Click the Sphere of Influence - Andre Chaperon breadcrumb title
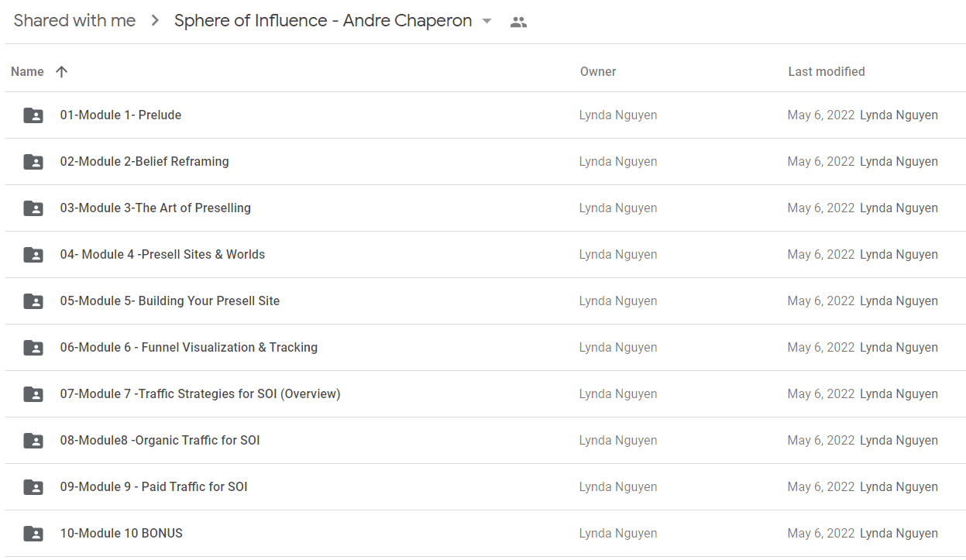This screenshot has height=560, width=966. pyautogui.click(x=323, y=21)
